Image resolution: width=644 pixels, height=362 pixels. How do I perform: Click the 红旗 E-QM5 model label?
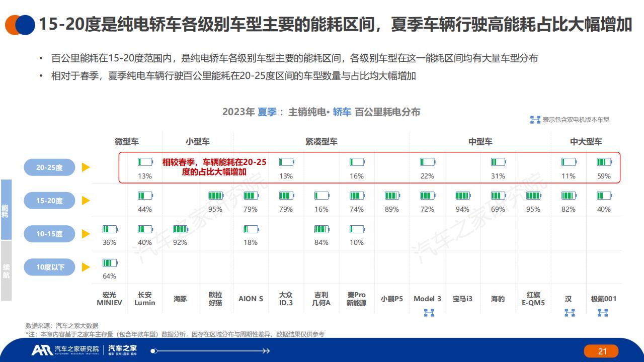click(533, 299)
